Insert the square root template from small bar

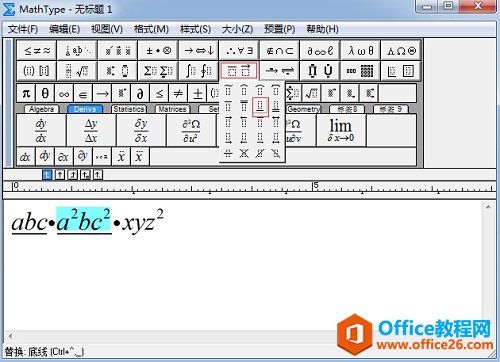click(312, 93)
